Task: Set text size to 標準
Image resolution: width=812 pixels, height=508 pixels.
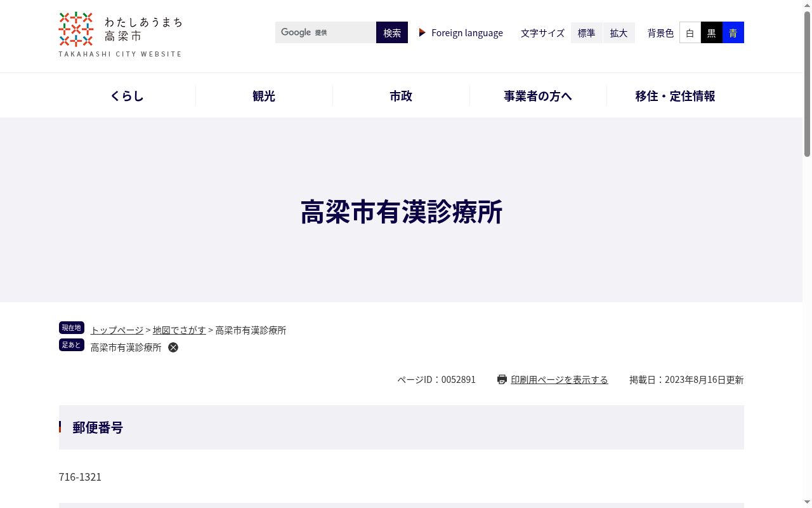Action: tap(587, 32)
